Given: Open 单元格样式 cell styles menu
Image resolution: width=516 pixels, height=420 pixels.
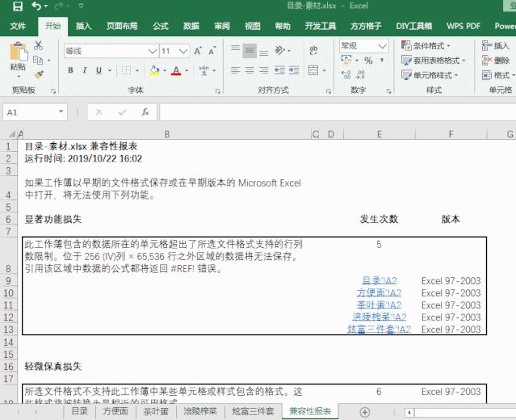Looking at the screenshot, I should (430, 75).
